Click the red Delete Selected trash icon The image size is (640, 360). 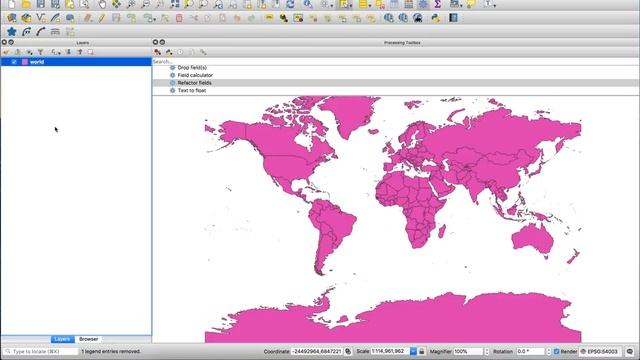179,18
